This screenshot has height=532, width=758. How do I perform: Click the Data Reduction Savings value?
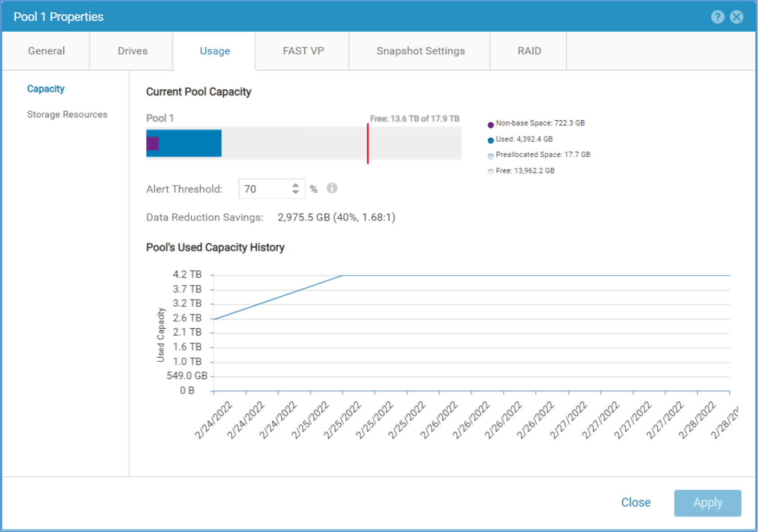[x=336, y=217]
